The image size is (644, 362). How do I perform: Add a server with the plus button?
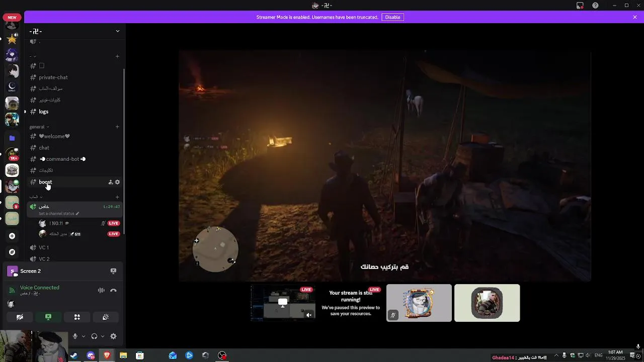(12, 236)
